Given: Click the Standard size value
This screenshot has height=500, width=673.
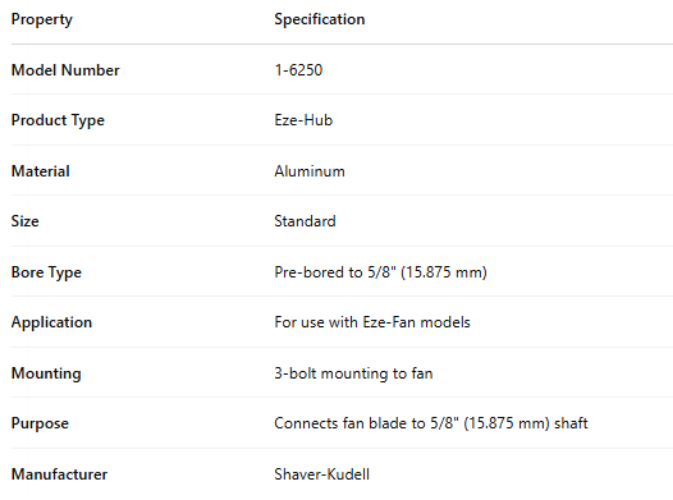Looking at the screenshot, I should click(x=305, y=221).
